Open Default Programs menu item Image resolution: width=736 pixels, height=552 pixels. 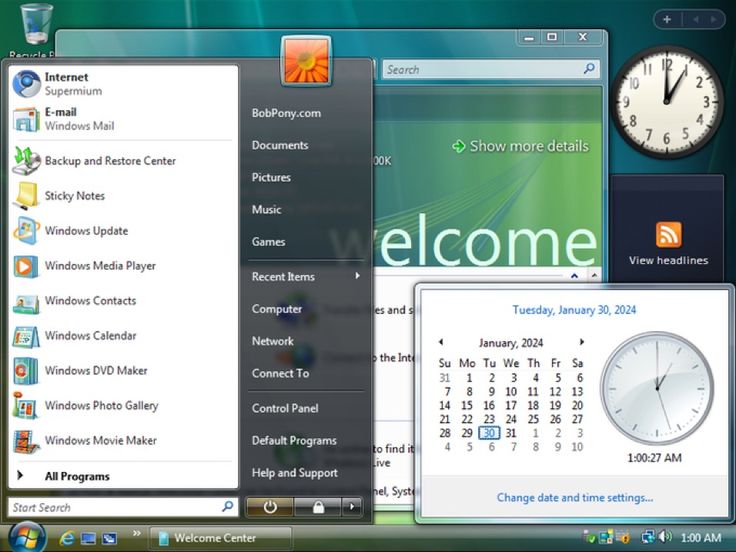pyautogui.click(x=294, y=441)
